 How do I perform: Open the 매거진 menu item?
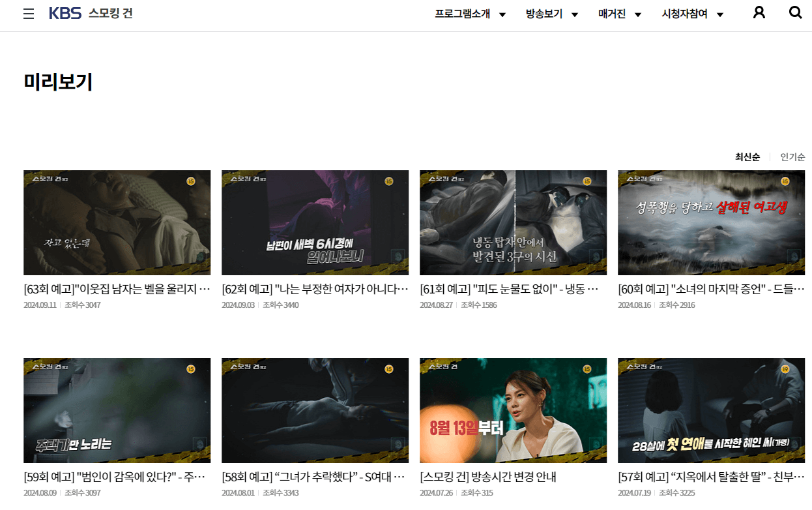click(613, 14)
